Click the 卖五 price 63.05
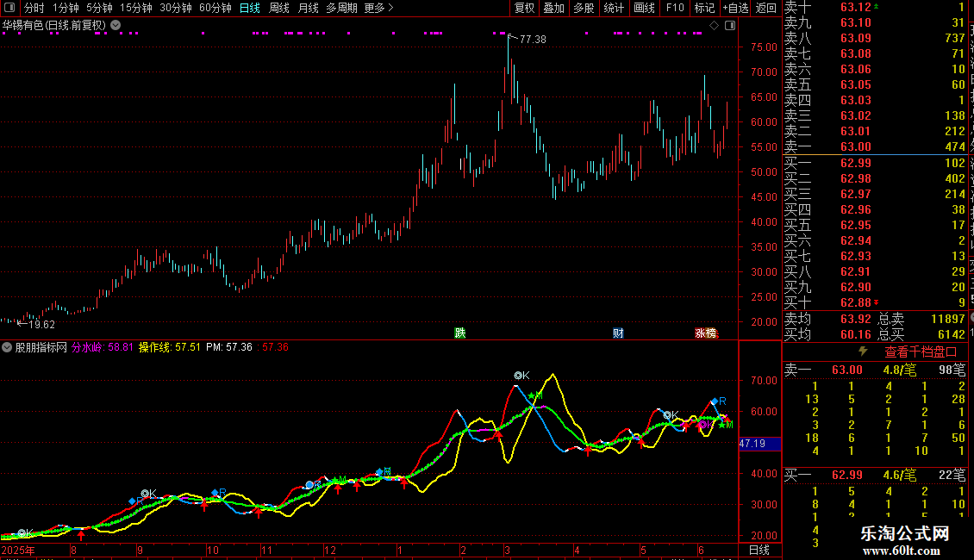Image resolution: width=974 pixels, height=560 pixels. click(x=855, y=85)
